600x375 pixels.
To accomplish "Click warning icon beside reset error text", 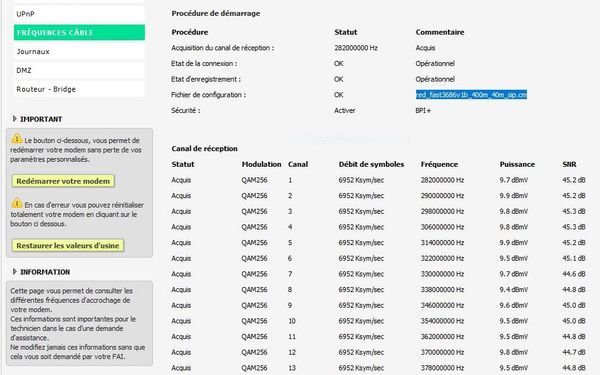I will click(17, 203).
